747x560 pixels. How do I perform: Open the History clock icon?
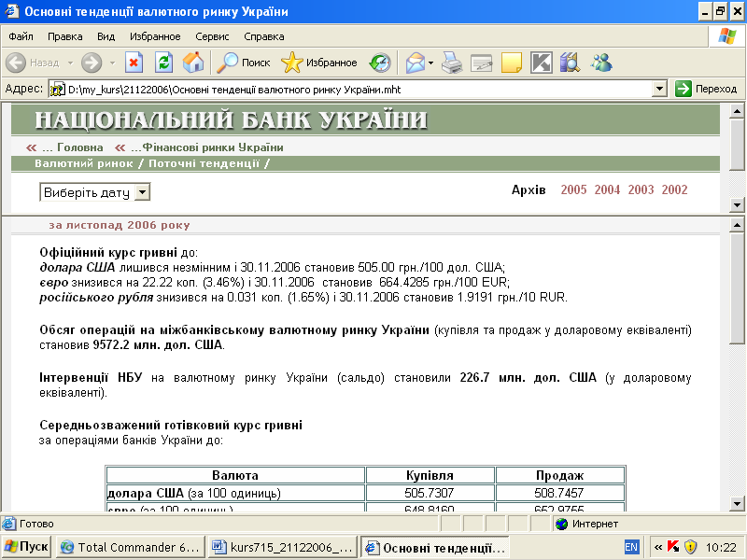(x=380, y=63)
